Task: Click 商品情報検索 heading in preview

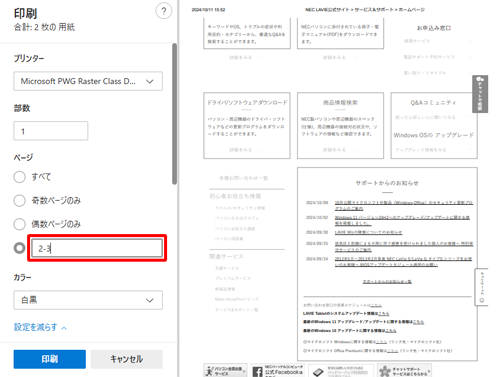Action: pos(340,103)
